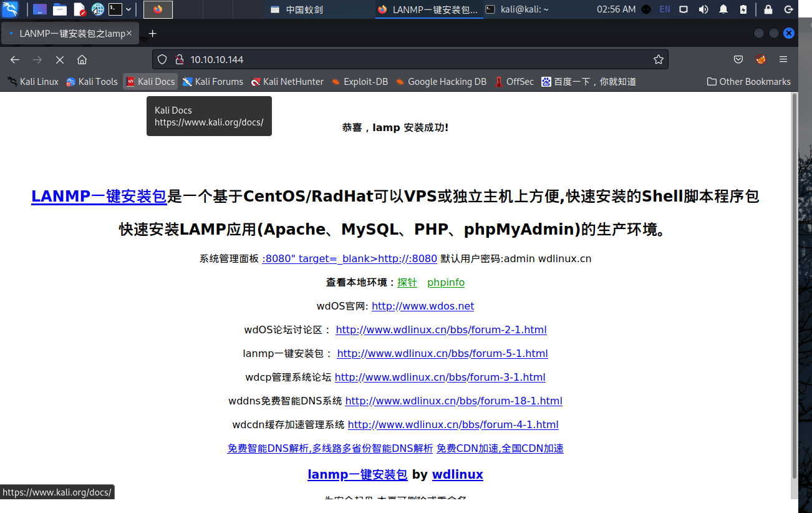Go to the Firefox home page
This screenshot has width=812, height=513.
tap(82, 59)
